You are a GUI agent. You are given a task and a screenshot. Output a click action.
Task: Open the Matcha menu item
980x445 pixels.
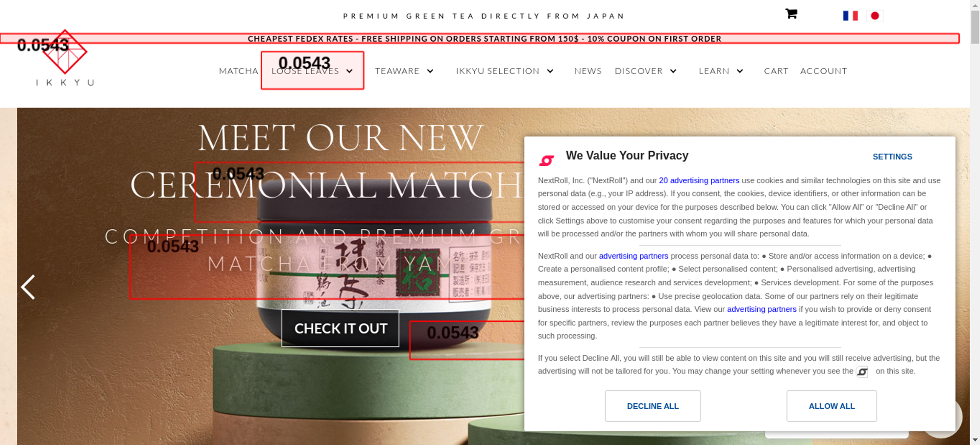point(238,71)
